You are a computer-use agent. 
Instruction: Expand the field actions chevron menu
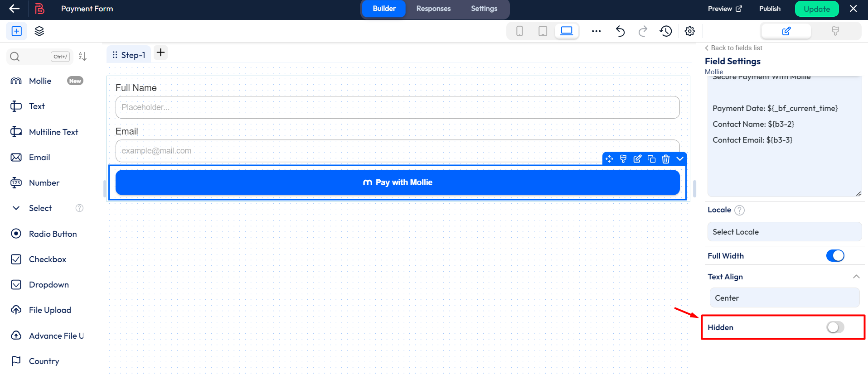click(x=680, y=159)
